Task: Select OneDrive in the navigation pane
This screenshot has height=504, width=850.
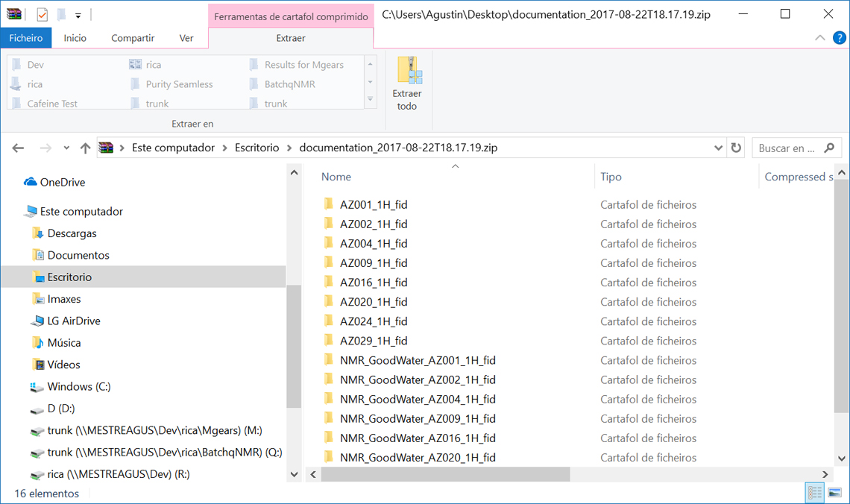Action: [x=62, y=182]
